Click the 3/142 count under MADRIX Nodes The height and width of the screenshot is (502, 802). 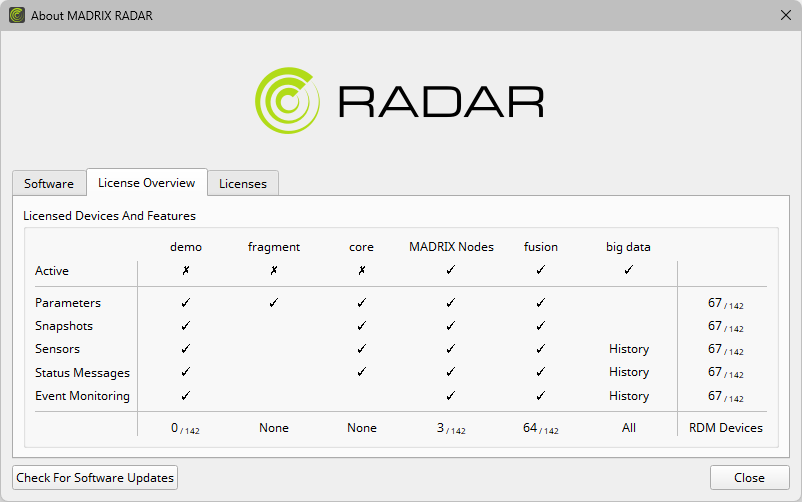(x=451, y=428)
